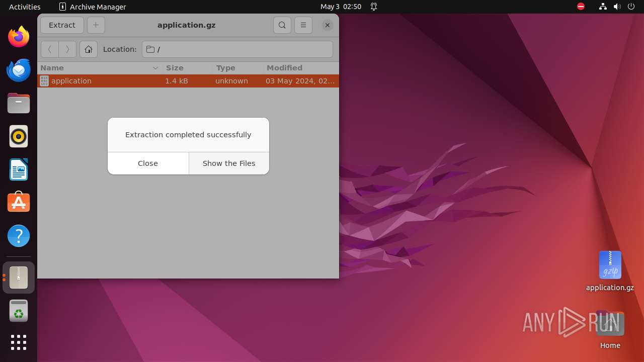The width and height of the screenshot is (644, 362).
Task: Open the Files manager dock icon
Action: [19, 103]
